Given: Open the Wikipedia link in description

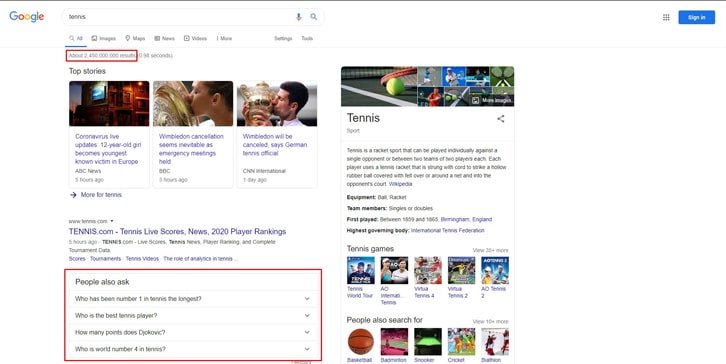Looking at the screenshot, I should pos(401,184).
